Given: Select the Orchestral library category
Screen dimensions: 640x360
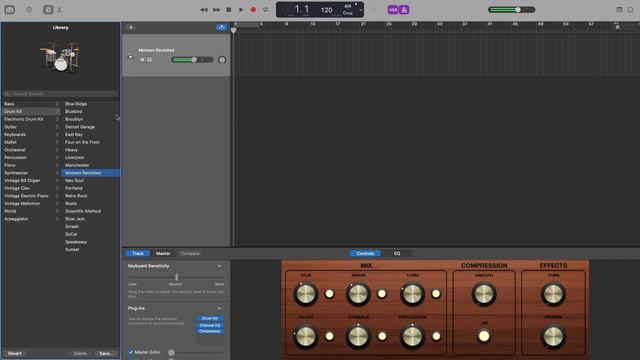Looking at the screenshot, I should click(31, 150).
